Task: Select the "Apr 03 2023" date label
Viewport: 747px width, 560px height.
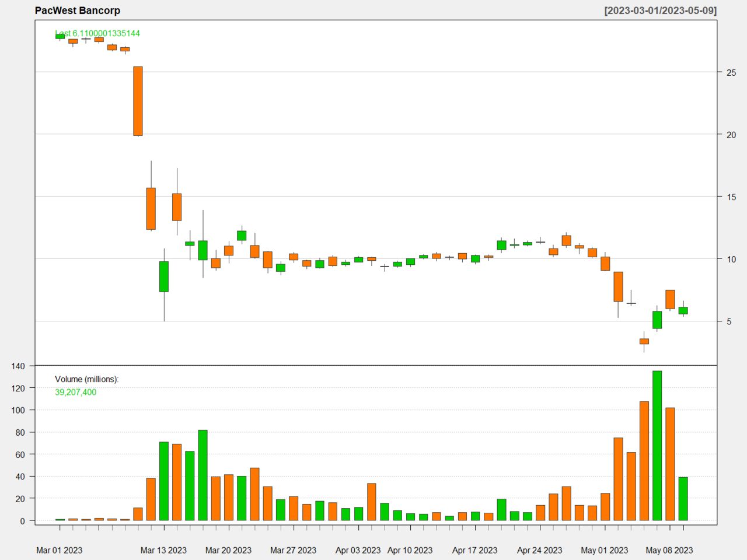Action: tap(358, 550)
